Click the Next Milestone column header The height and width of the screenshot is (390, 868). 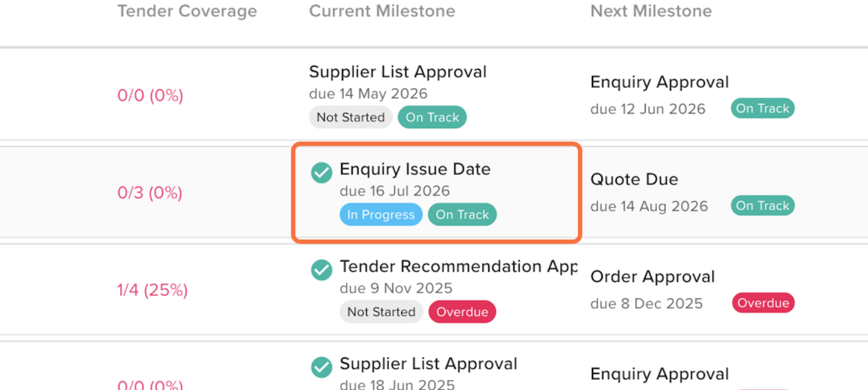651,11
